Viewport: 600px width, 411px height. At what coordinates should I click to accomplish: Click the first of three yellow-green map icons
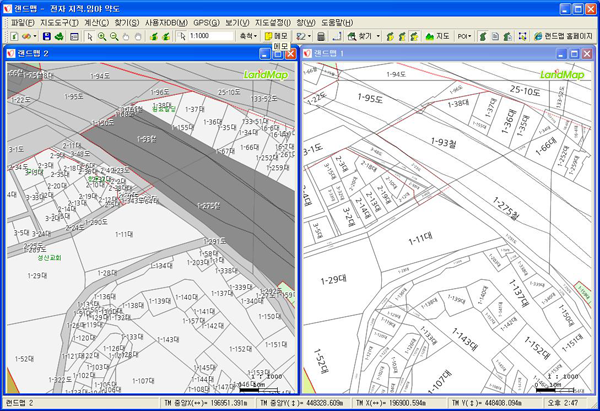click(x=390, y=36)
